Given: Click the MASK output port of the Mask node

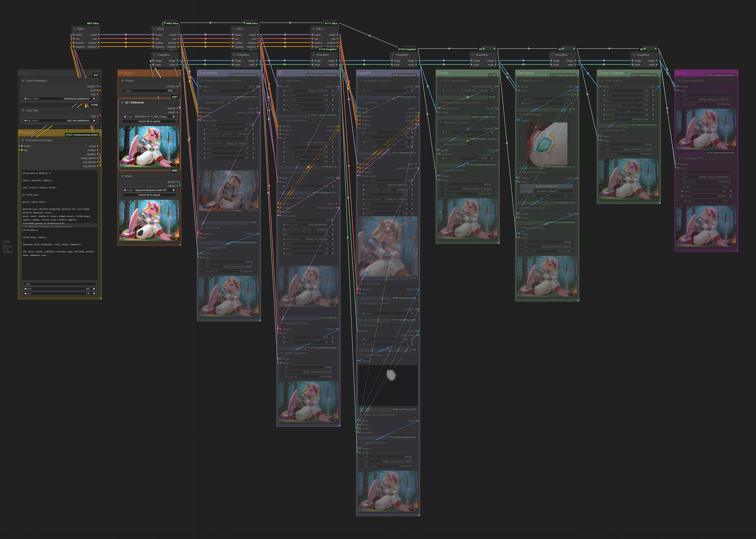Looking at the screenshot, I should pos(177,186).
